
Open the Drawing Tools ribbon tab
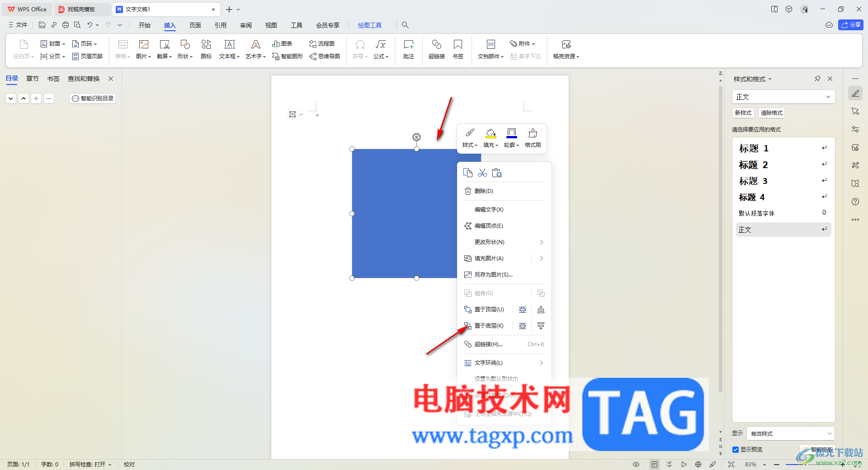[x=370, y=25]
